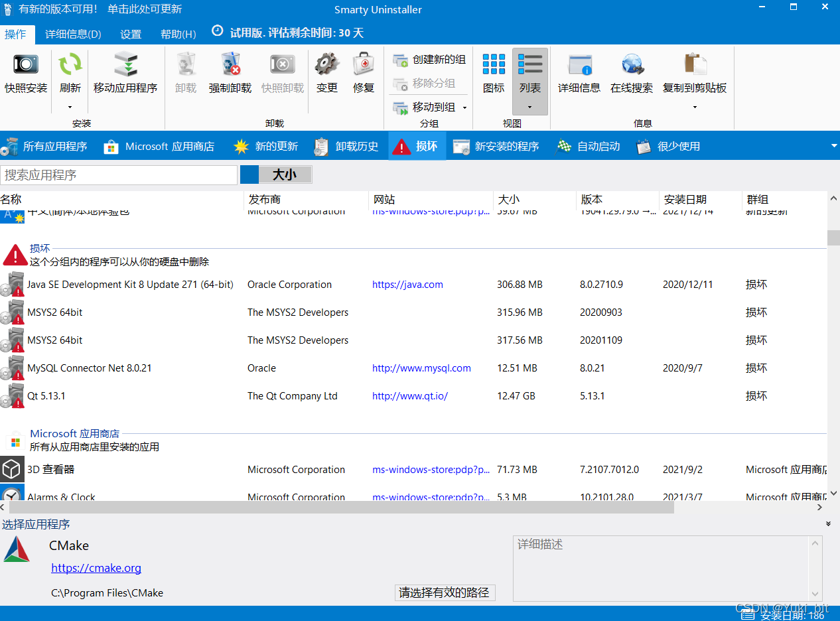Click the Java SE Development Kit row icon
The image size is (840, 621).
(12, 284)
